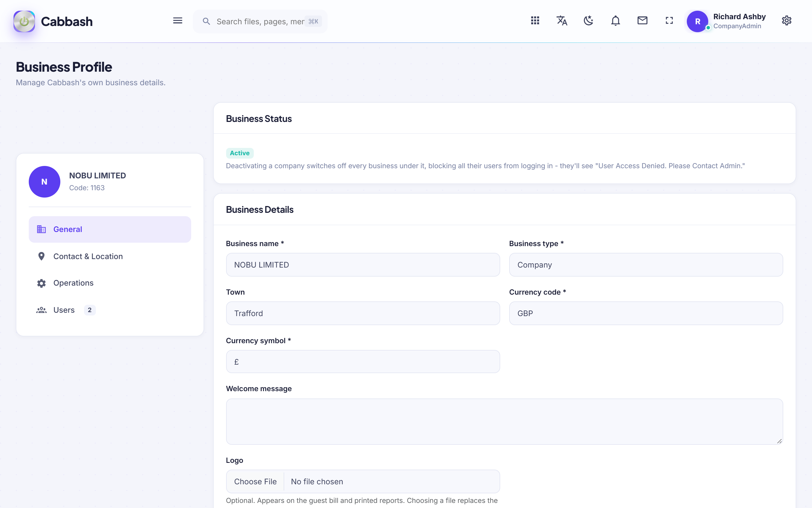Click the NOBU LIMITED avatar circle
The height and width of the screenshot is (508, 812).
point(44,182)
